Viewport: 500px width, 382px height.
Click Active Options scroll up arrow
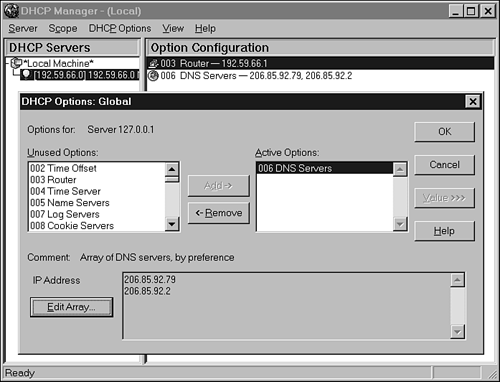point(400,169)
